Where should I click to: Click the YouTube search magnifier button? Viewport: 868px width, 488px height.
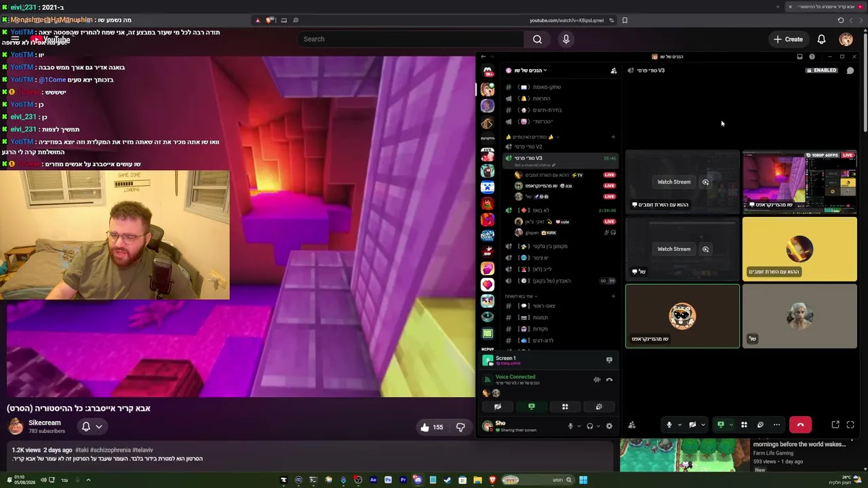537,39
